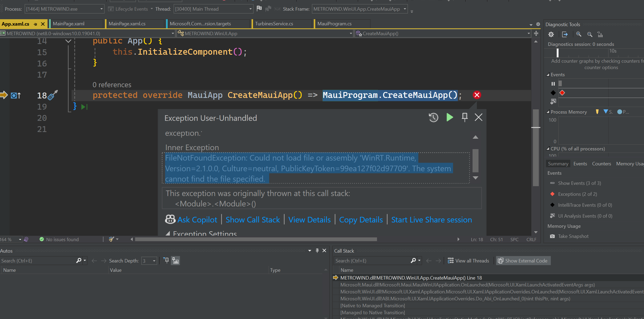
Task: Collapse the Process Memory graph section
Action: 548,112
